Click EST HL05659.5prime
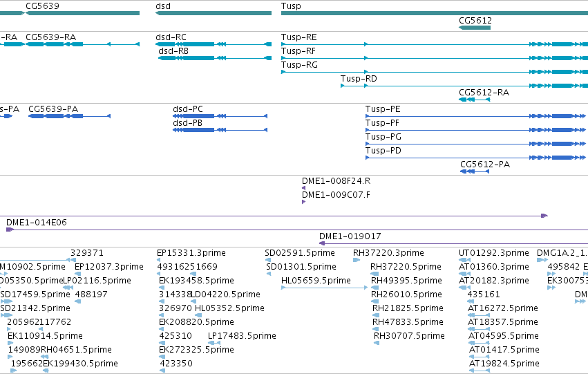 [316, 281]
